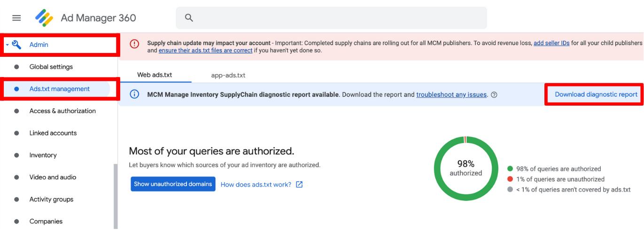Viewport: 644px width, 238px height.
Task: Open Companies in sidebar
Action: tap(46, 221)
